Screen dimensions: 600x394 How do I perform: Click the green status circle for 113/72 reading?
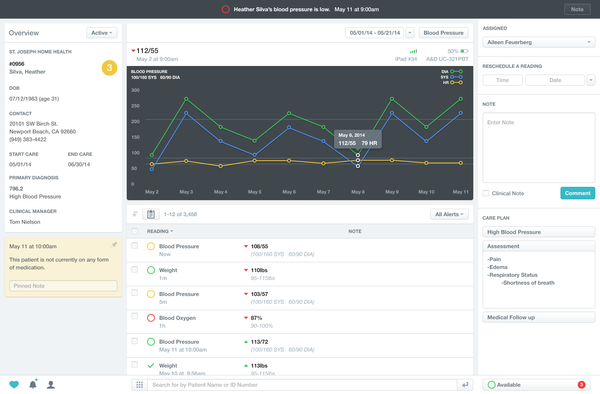coord(151,342)
